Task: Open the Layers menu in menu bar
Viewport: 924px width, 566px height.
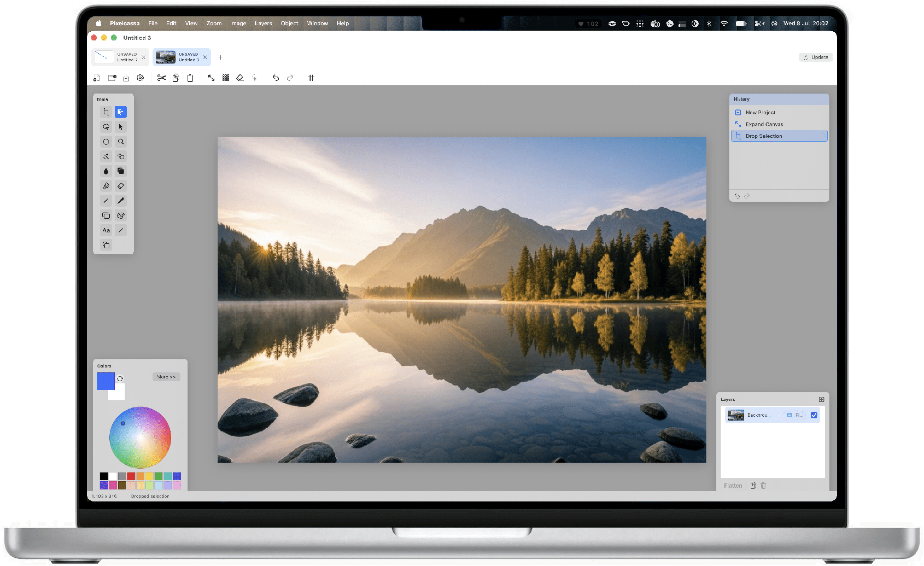Action: [263, 23]
